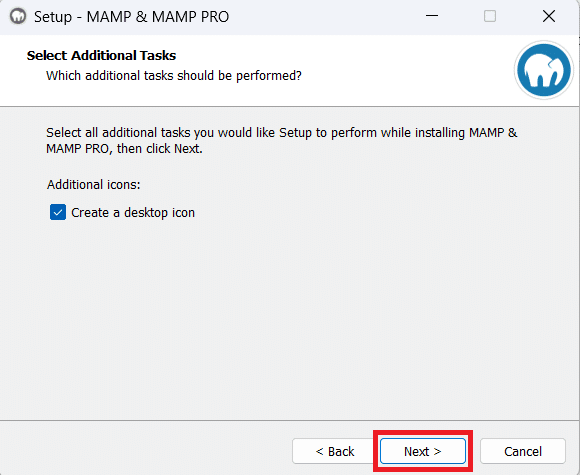Image resolution: width=580 pixels, height=475 pixels.
Task: Click the 'Additional icons:' group label
Action: coord(94,184)
